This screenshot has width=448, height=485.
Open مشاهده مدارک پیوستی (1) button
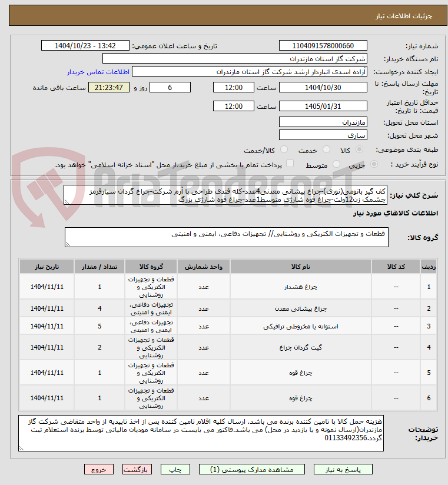pyautogui.click(x=251, y=469)
